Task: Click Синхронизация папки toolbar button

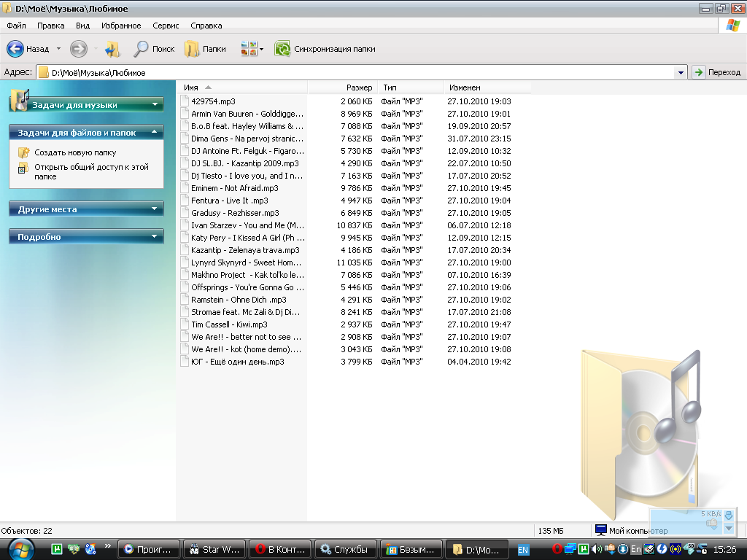Action: tap(325, 49)
